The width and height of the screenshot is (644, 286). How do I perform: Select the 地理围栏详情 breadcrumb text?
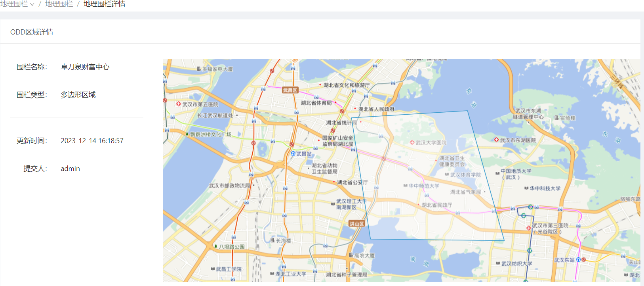105,4
